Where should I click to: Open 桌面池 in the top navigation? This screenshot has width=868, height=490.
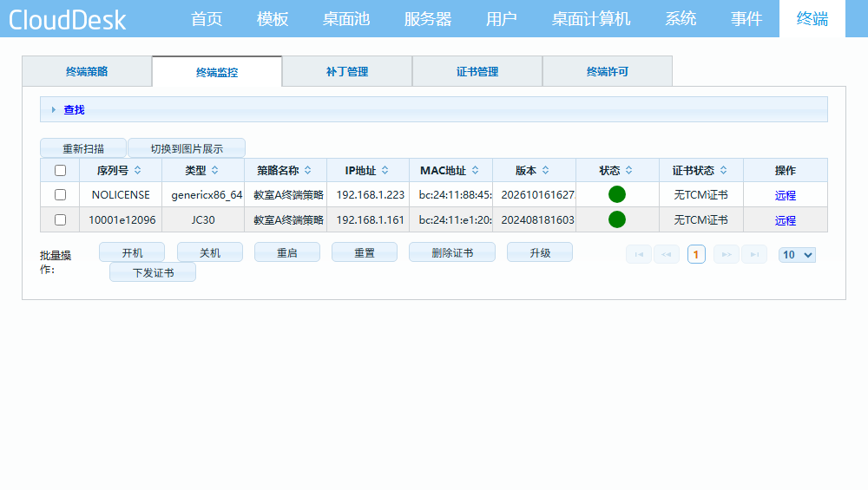click(x=346, y=19)
